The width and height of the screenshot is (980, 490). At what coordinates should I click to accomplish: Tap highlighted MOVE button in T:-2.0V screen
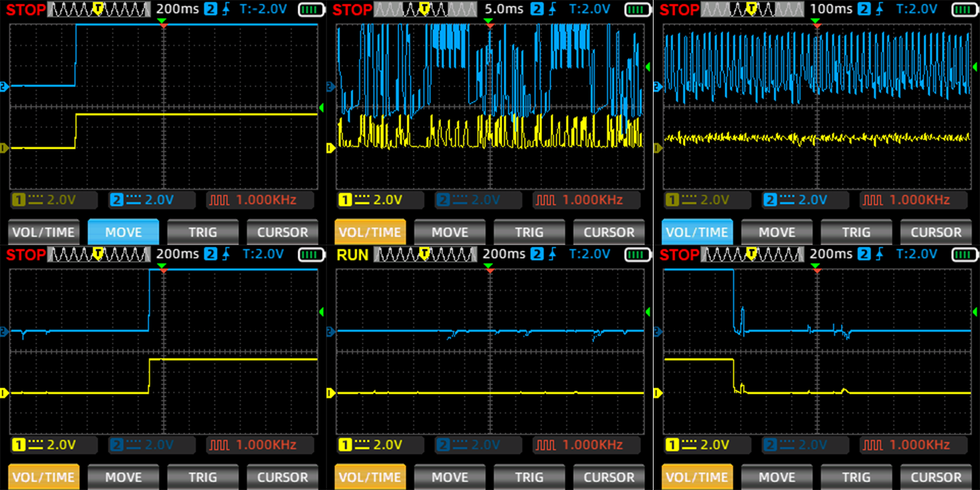point(123,232)
